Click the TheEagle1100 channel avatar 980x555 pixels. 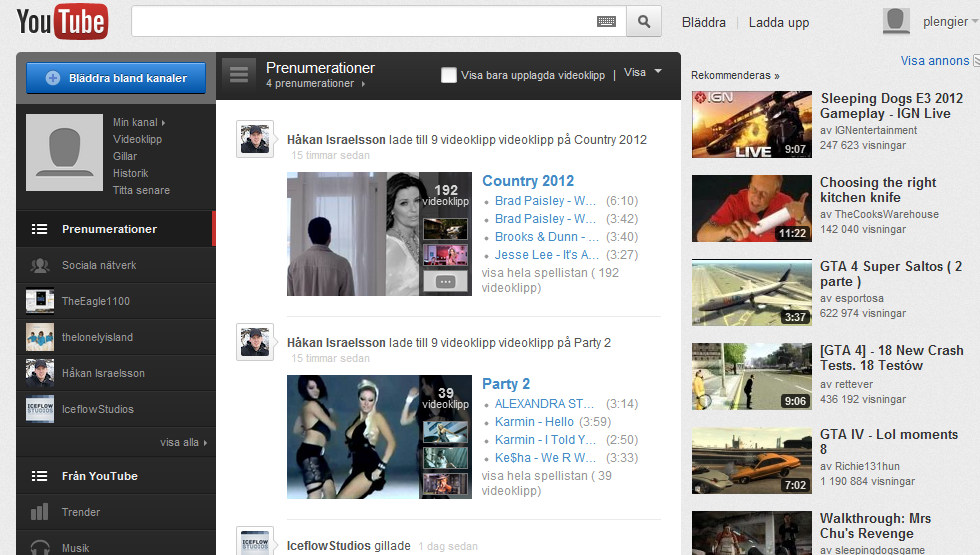[x=40, y=301]
